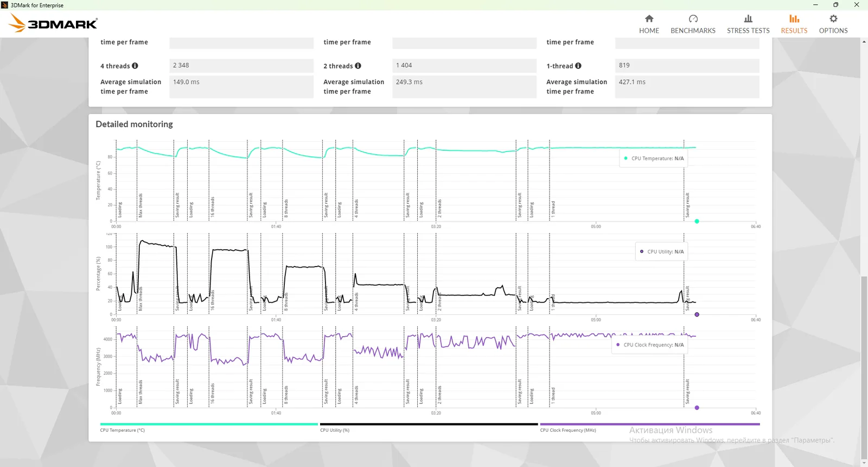The height and width of the screenshot is (467, 868).
Task: Click the 1-thread score value 819
Action: [x=624, y=65]
